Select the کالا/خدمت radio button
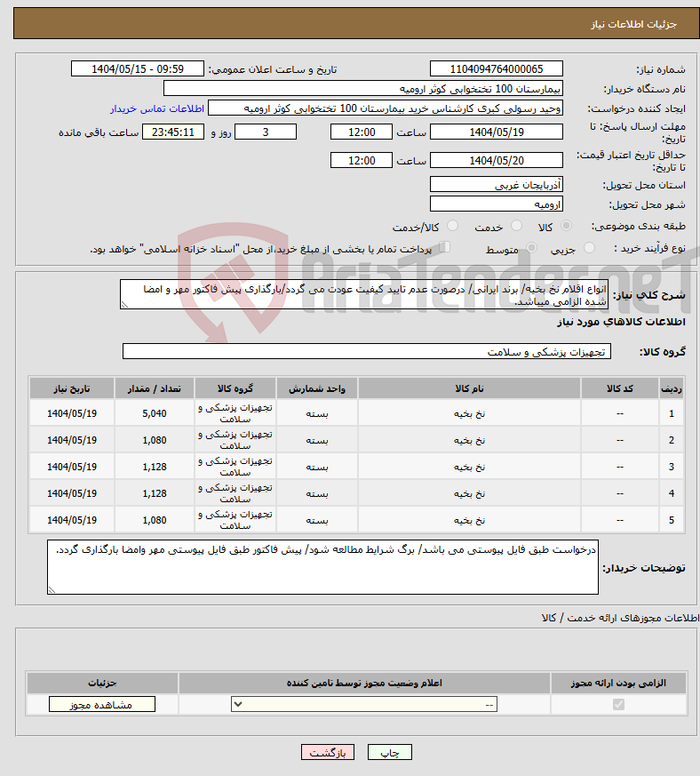This screenshot has width=700, height=776. click(452, 226)
